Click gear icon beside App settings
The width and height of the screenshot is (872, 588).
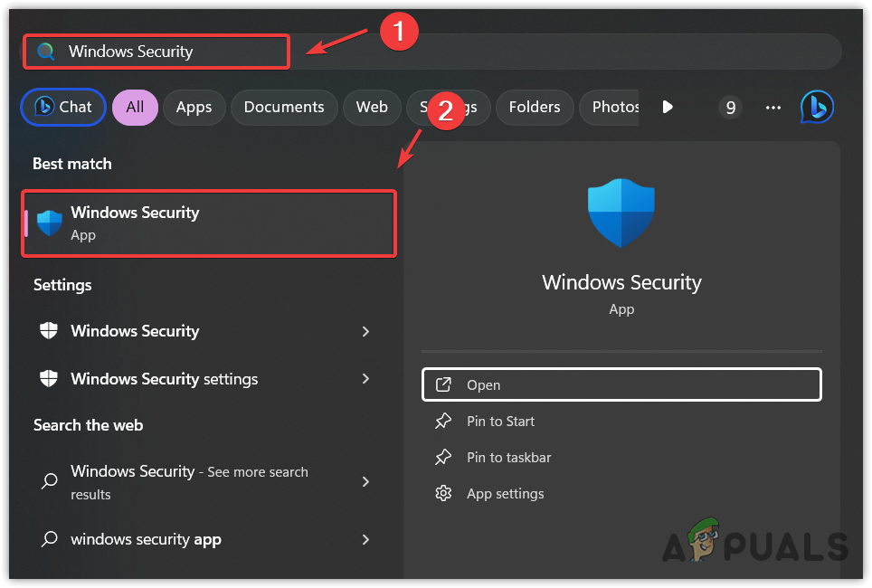443,493
